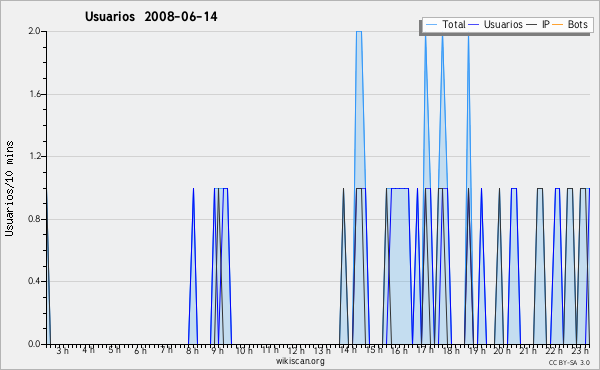The image size is (600, 370).
Task: Click the 23 h x-axis label
Action: 580,351
